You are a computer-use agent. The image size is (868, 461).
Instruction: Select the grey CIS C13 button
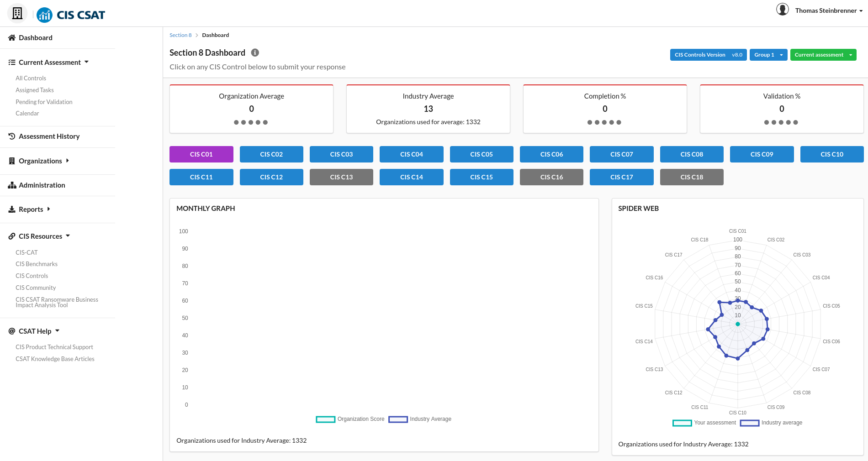coord(341,177)
